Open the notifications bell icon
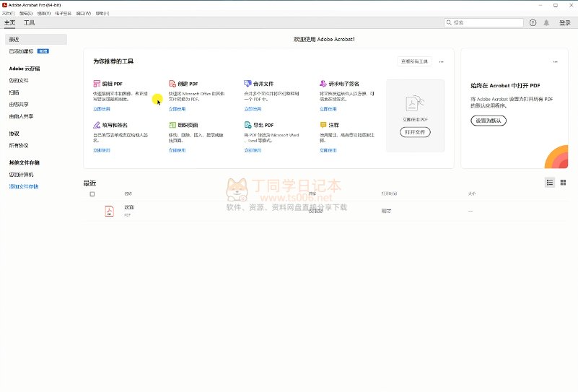The image size is (578, 392). (x=546, y=23)
